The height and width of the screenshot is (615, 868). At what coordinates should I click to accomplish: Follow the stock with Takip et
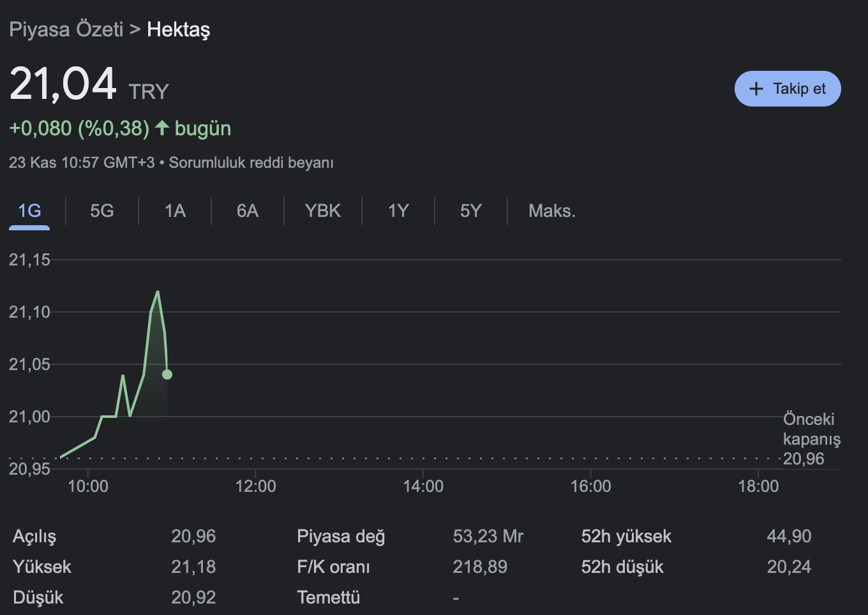click(788, 89)
